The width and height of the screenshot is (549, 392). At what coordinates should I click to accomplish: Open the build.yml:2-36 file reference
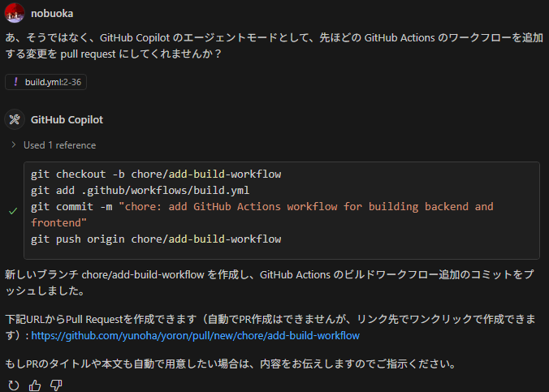pos(55,82)
